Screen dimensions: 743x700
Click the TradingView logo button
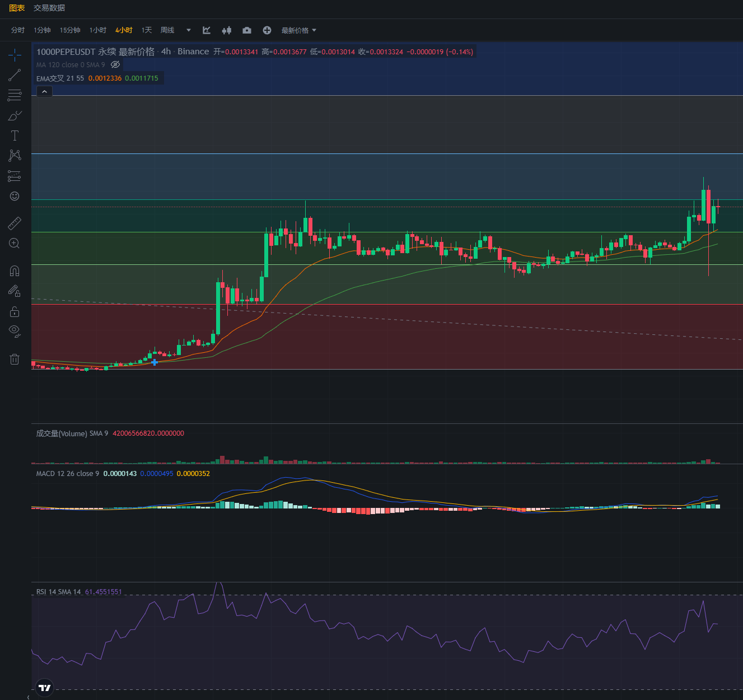coord(44,688)
